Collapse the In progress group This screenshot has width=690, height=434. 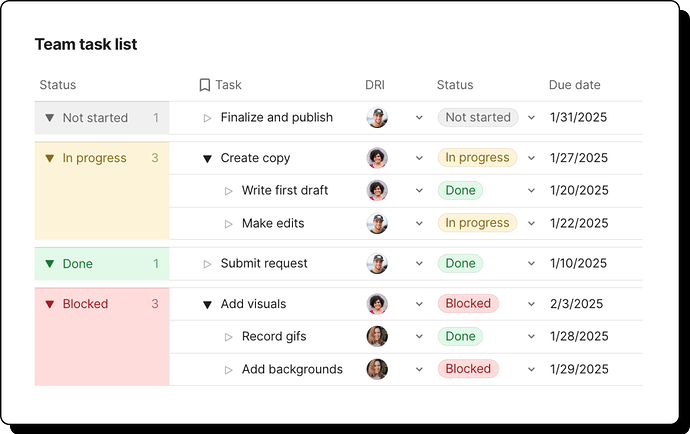[x=50, y=158]
